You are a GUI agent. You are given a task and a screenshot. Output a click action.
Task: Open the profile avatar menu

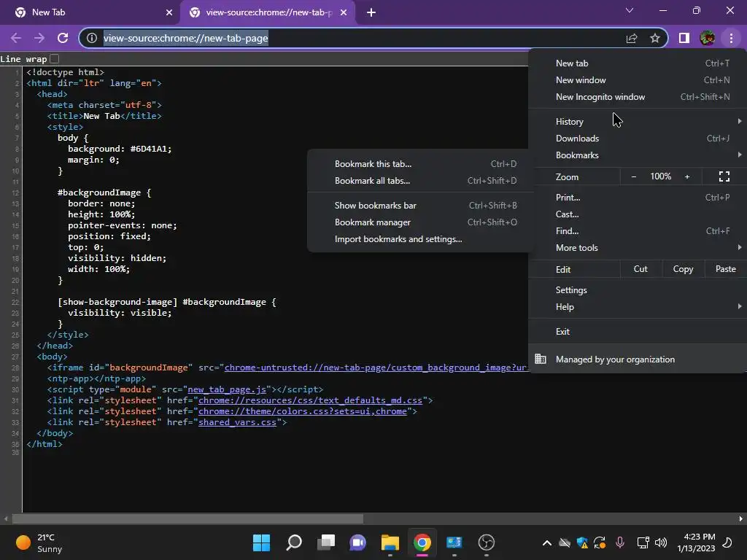708,38
